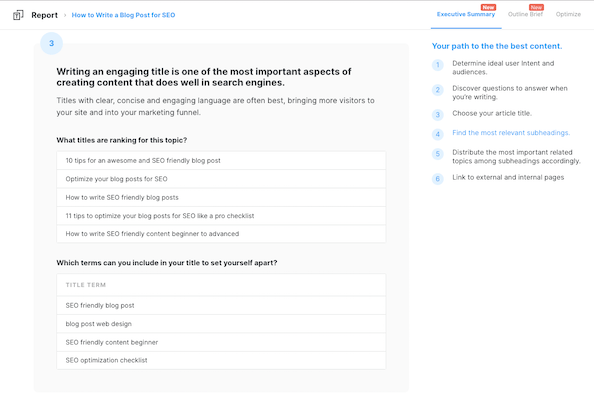Select step 1 circle in path list
The width and height of the screenshot is (594, 401).
[438, 65]
